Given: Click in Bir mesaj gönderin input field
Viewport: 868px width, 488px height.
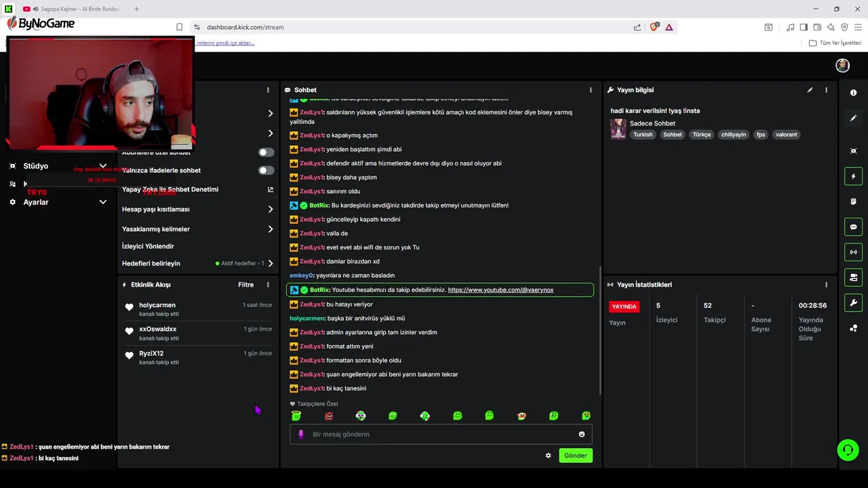Looking at the screenshot, I should 441,434.
